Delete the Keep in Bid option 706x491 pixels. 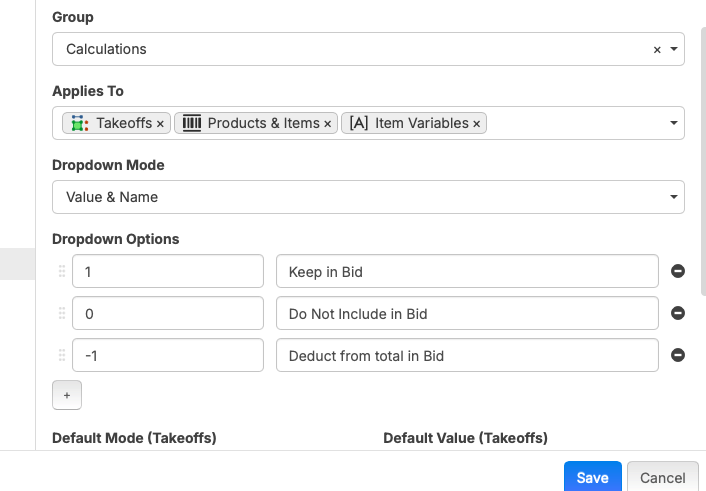point(677,271)
